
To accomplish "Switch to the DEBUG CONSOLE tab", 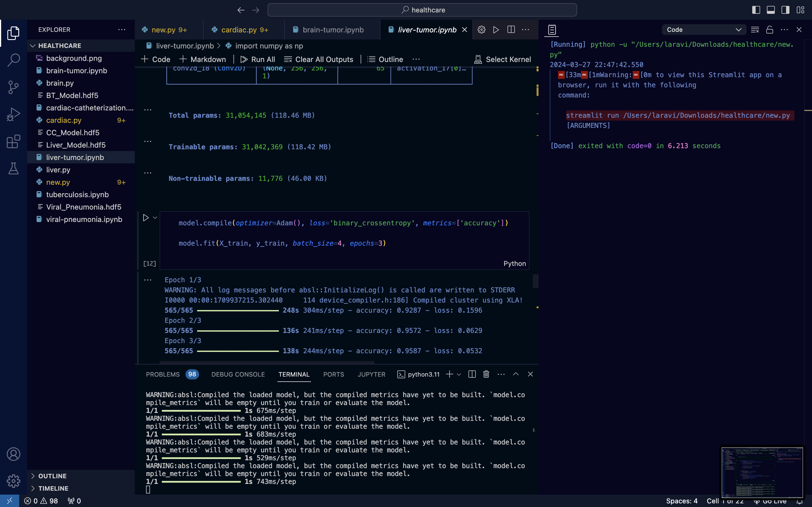I will coord(238,374).
